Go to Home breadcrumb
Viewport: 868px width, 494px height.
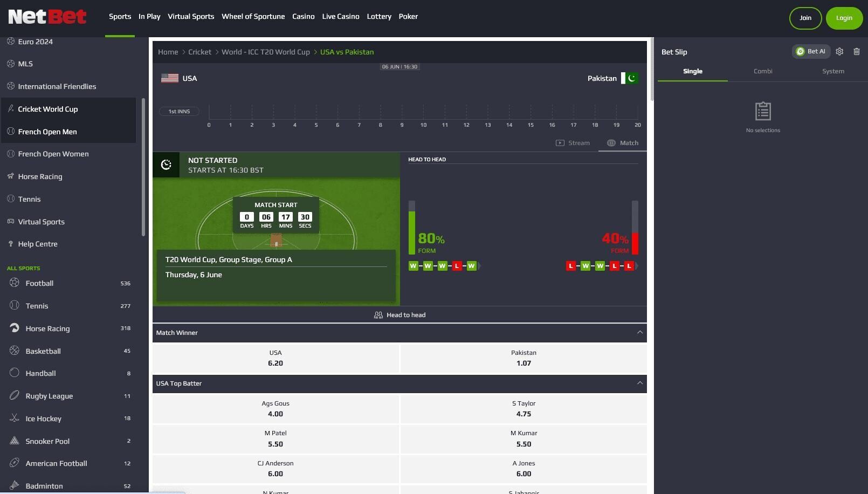[x=168, y=52]
